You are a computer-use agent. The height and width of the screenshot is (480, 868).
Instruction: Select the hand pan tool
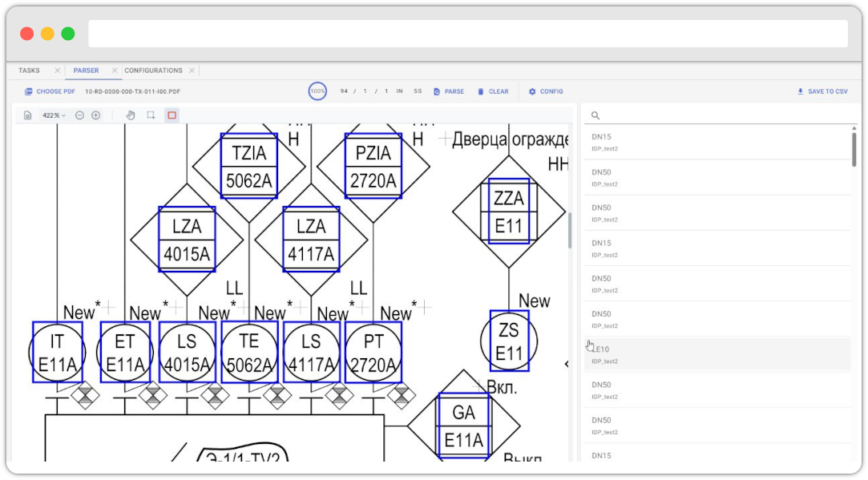tap(131, 115)
